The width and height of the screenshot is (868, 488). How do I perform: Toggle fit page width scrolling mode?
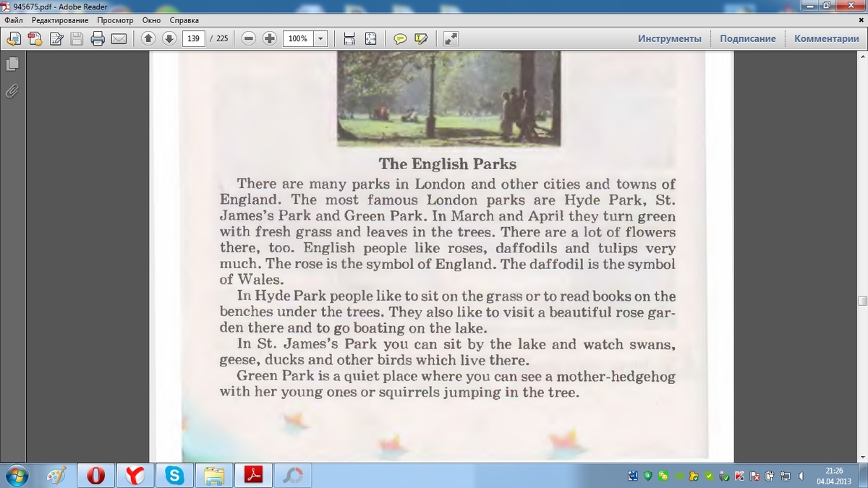(x=349, y=39)
